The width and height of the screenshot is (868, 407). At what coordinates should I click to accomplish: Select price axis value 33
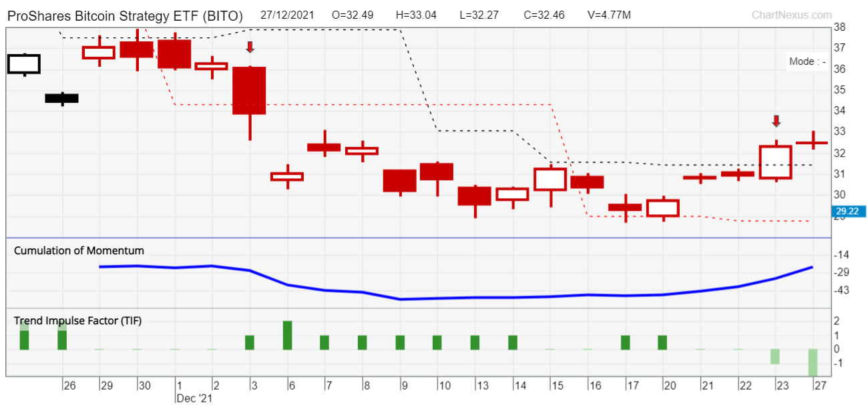click(x=840, y=131)
